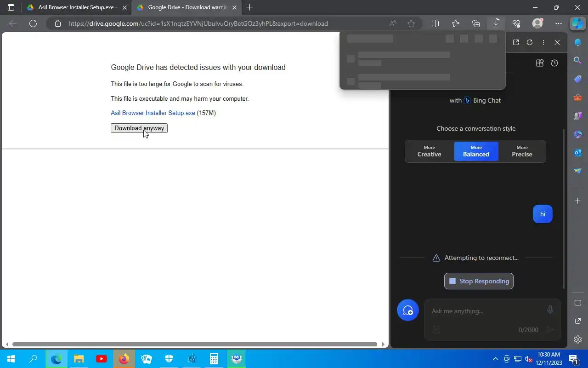
Task: Open the sidebar Outlook icon
Action: 578,153
